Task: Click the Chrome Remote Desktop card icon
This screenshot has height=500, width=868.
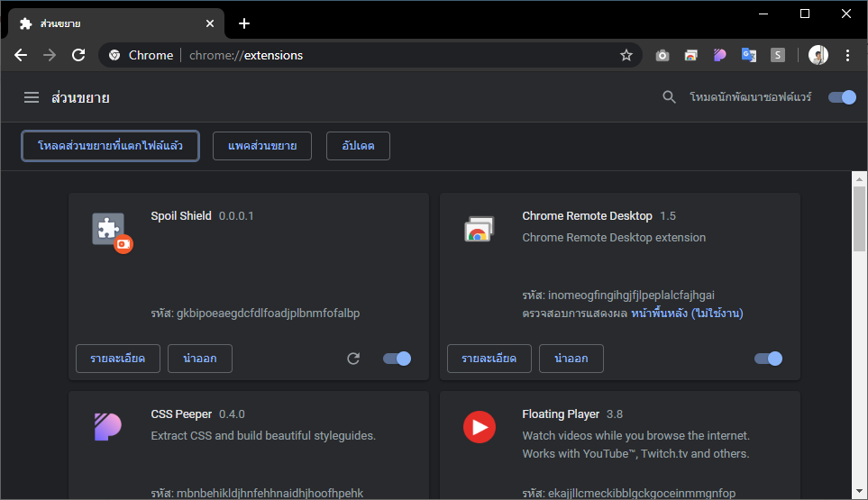Action: [x=479, y=229]
